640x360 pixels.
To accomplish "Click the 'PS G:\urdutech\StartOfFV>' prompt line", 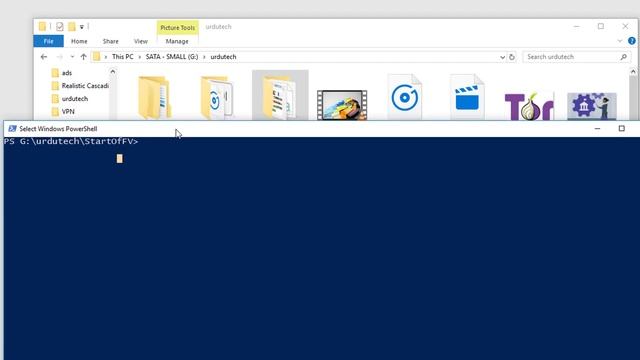I will pos(71,141).
